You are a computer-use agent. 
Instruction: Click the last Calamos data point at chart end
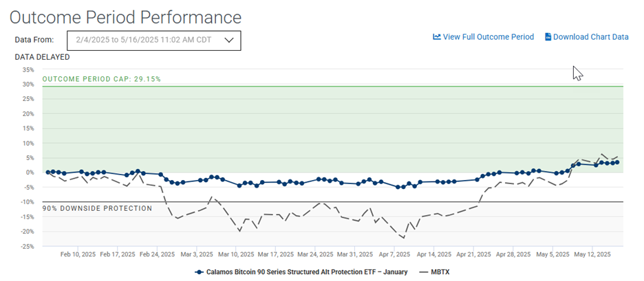click(x=617, y=162)
